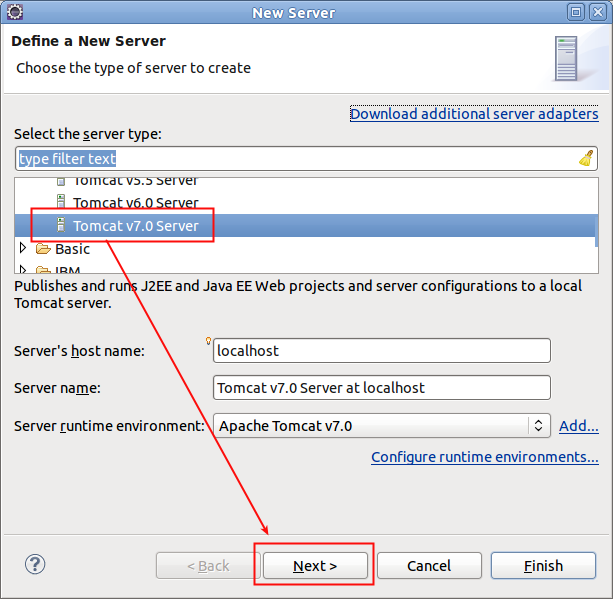The height and width of the screenshot is (599, 613).
Task: Click the Add... runtime link
Action: (x=579, y=426)
